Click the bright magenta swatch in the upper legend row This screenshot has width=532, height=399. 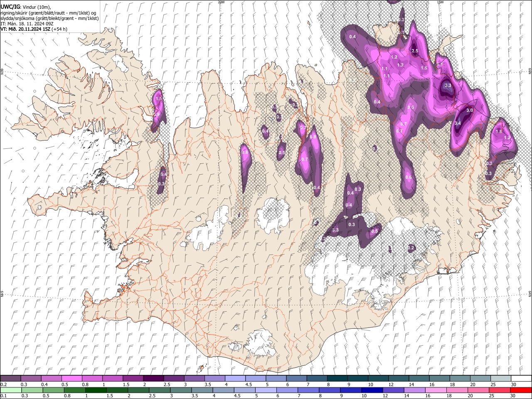pos(71,379)
